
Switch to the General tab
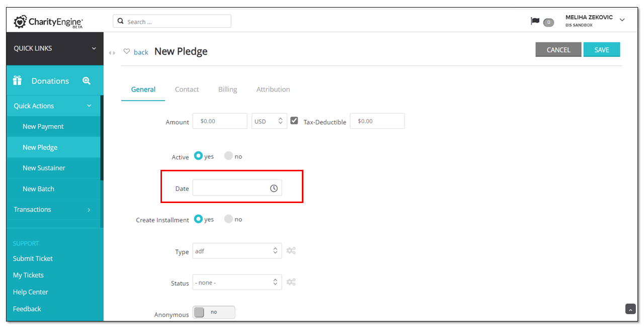143,89
